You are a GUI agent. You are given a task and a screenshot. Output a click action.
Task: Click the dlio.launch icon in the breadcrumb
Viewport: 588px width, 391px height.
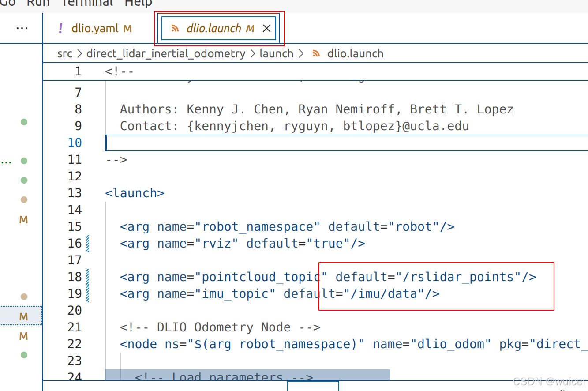coord(316,53)
